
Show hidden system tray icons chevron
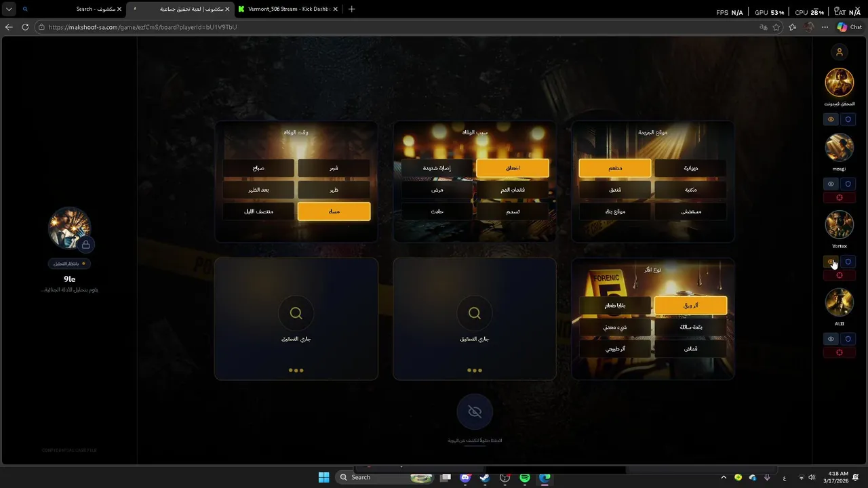pos(724,477)
